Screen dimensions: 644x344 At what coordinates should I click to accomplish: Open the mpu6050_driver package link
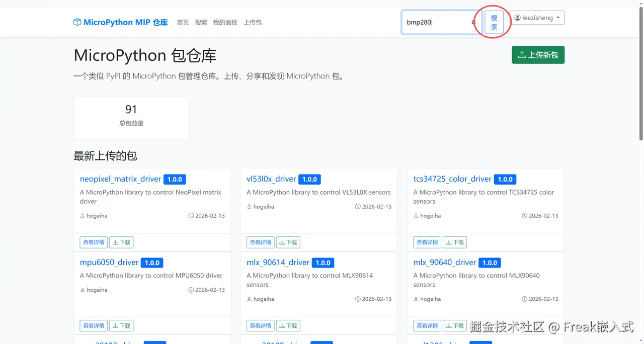109,263
